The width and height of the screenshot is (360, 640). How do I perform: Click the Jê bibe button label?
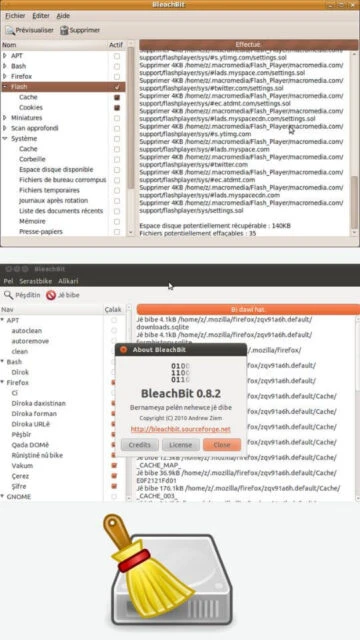(x=69, y=295)
